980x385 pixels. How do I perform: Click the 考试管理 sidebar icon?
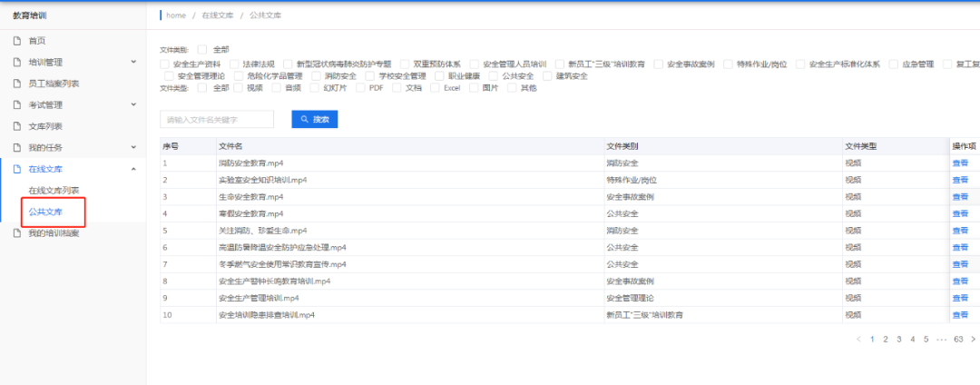tap(16, 105)
